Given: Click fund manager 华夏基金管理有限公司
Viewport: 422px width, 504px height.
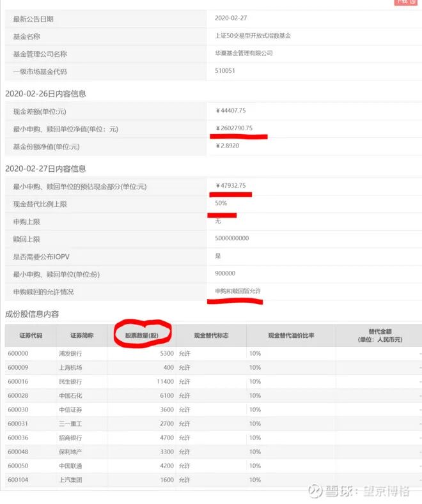Looking at the screenshot, I should pos(244,53).
